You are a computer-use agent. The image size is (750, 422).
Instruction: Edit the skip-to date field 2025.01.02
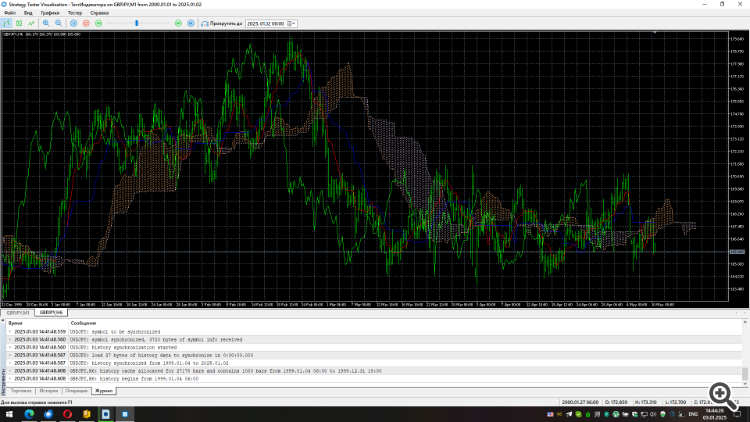[265, 23]
